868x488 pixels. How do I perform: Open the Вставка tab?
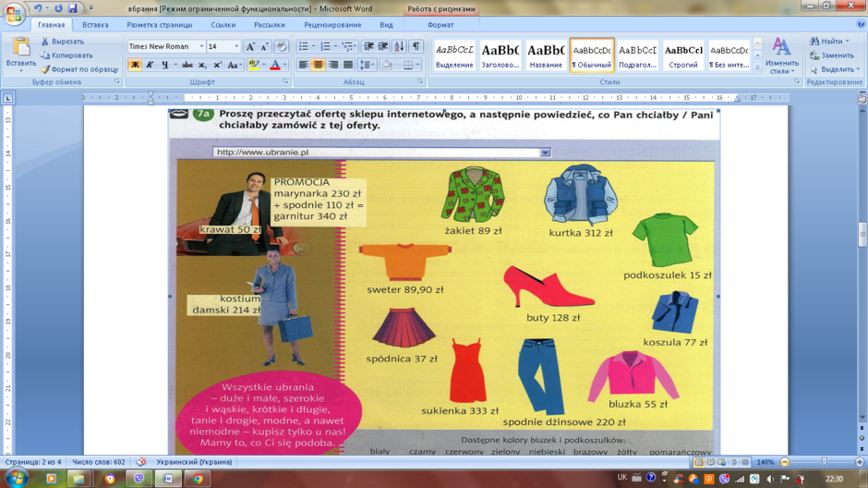tap(95, 25)
